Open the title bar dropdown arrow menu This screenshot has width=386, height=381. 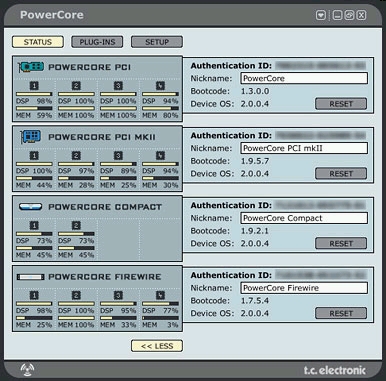pyautogui.click(x=321, y=15)
